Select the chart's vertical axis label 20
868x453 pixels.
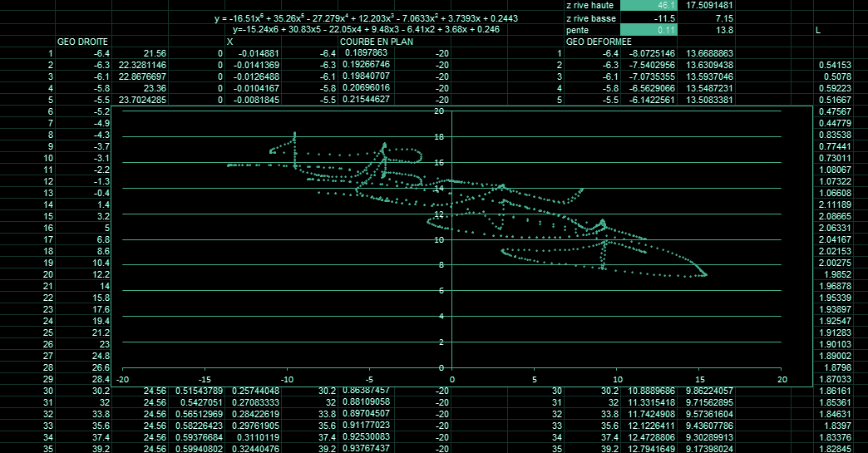click(439, 111)
